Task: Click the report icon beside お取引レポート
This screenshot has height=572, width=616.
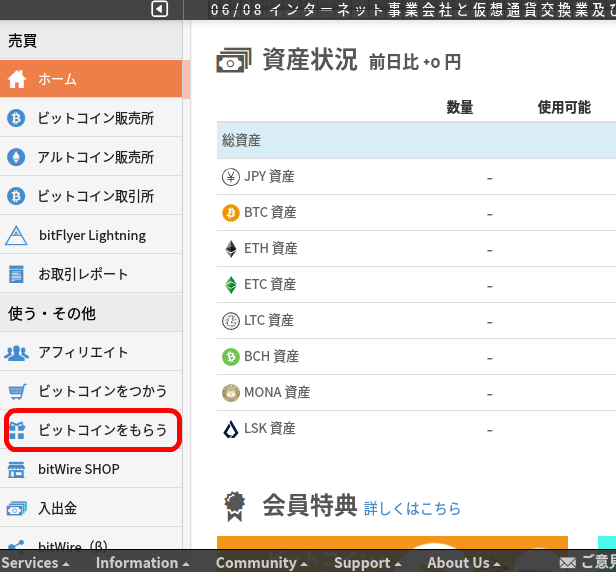Action: (16, 274)
